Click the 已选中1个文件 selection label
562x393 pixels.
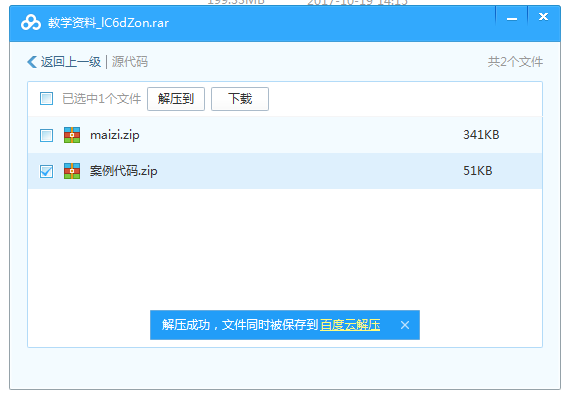[102, 99]
